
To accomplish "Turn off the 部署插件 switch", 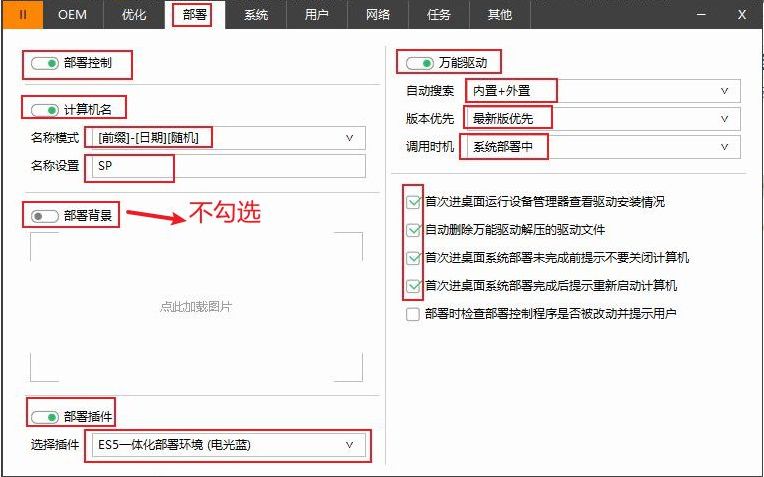I will coord(45,416).
